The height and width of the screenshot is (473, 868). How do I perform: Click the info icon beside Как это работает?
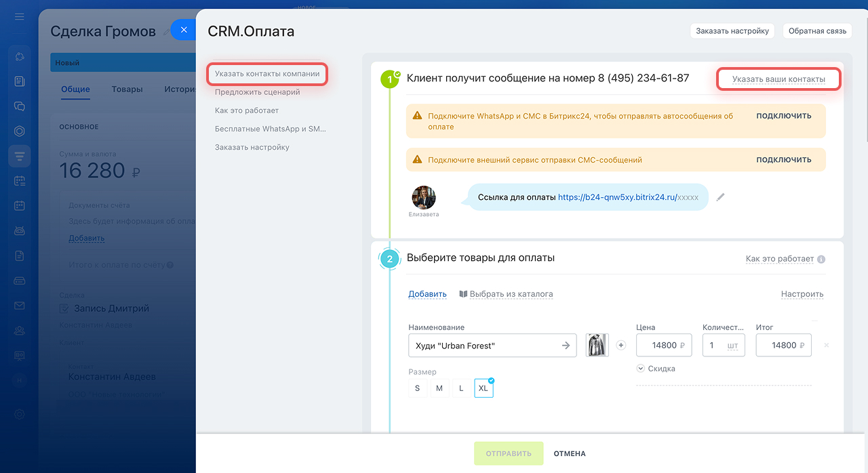821,259
